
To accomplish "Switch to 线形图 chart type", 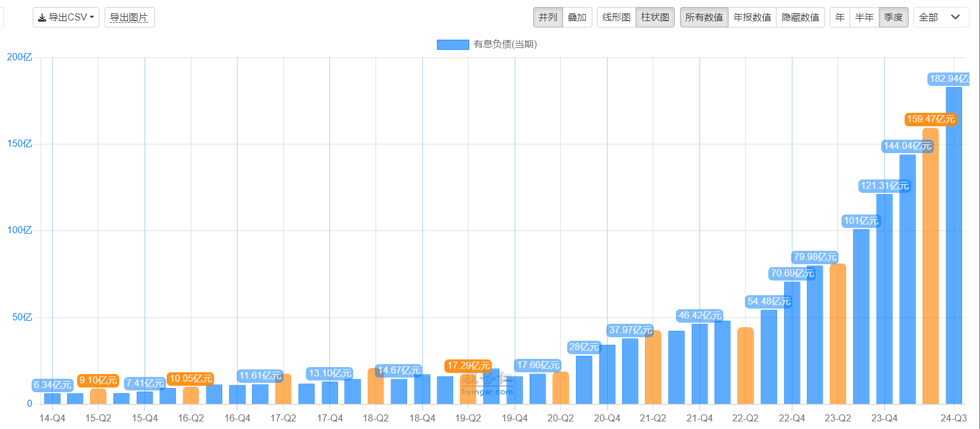I will point(616,18).
